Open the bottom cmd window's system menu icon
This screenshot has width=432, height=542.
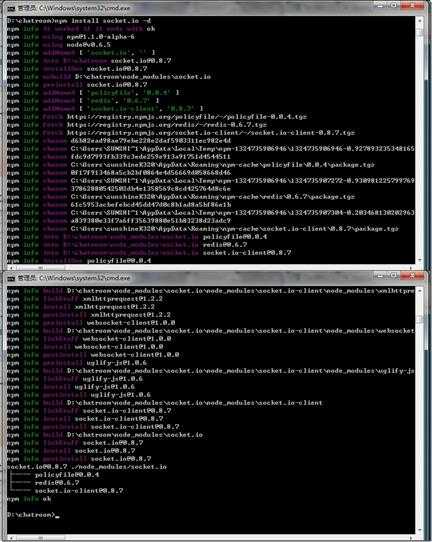point(11,278)
